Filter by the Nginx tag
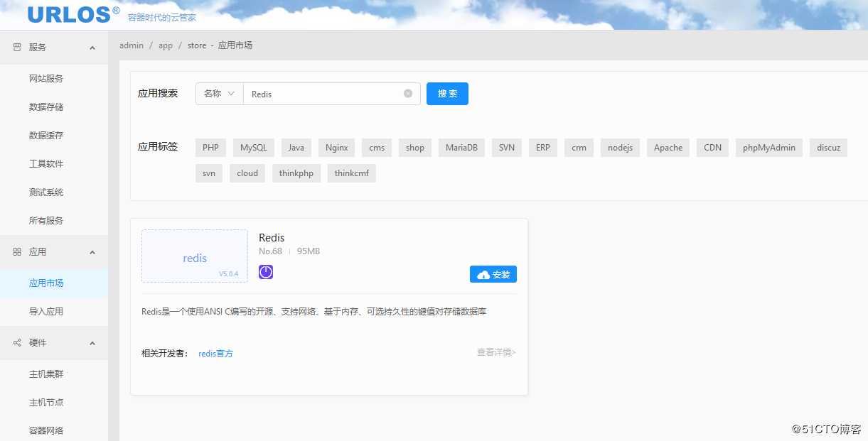This screenshot has width=868, height=441. tap(337, 148)
